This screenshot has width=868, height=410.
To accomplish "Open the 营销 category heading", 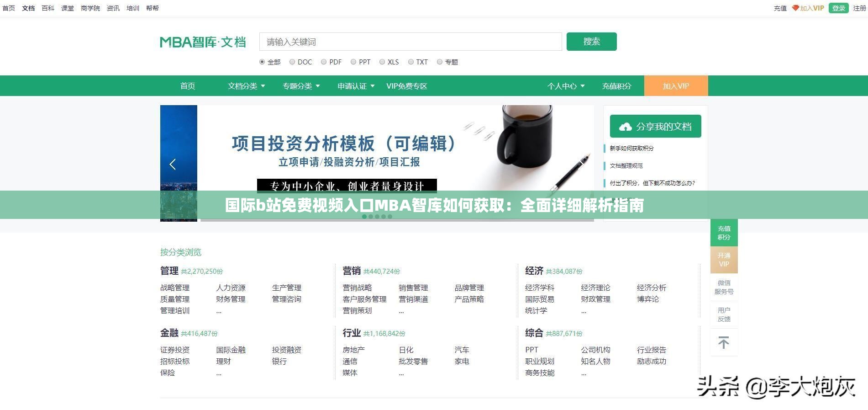I will (x=352, y=271).
